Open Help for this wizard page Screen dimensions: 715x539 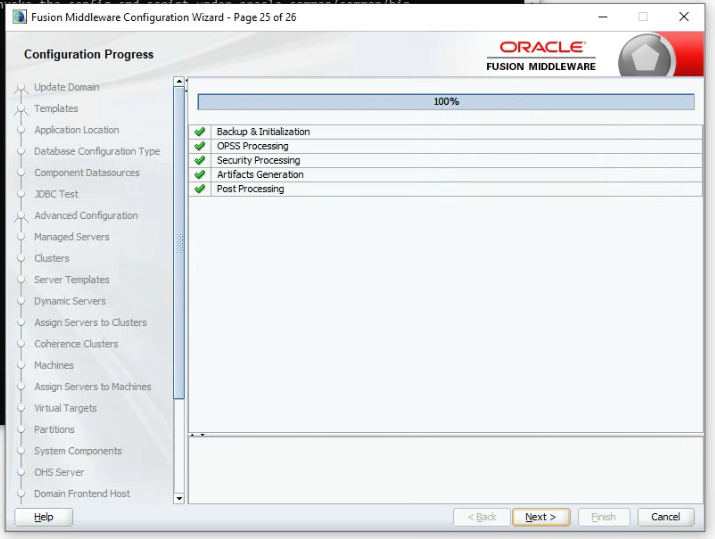tap(43, 517)
